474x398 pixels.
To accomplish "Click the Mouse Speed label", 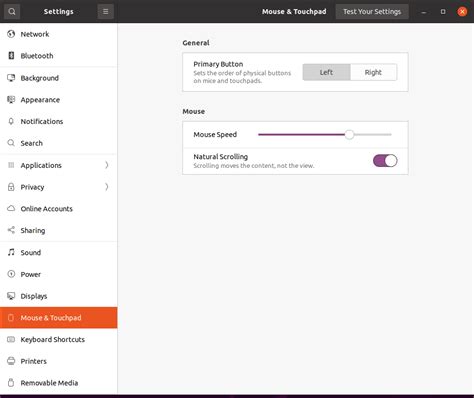I will click(215, 135).
